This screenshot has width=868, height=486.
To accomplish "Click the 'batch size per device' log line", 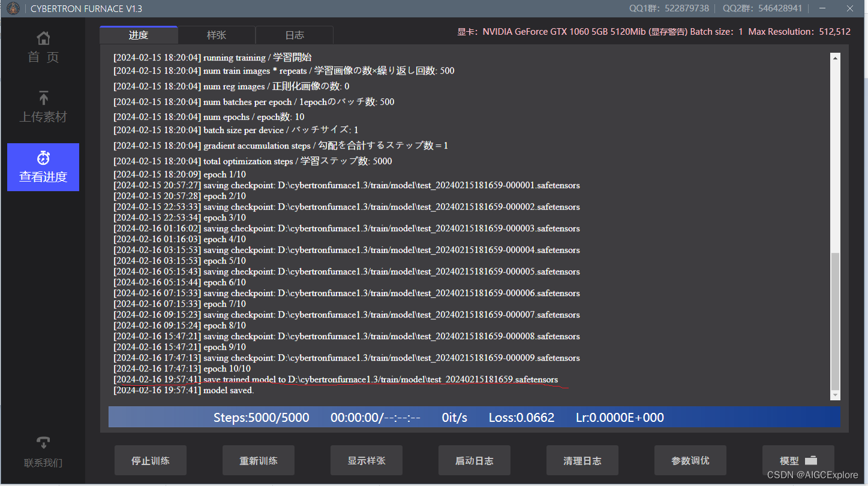I will point(236,130).
